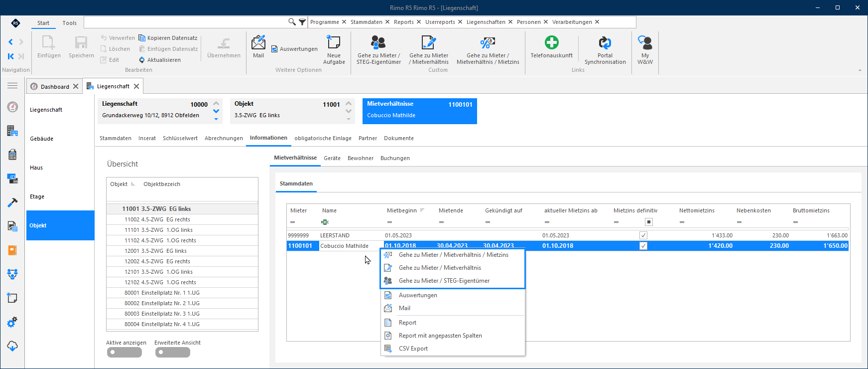
Task: Switch to the Dokumente tab
Action: (x=399, y=138)
